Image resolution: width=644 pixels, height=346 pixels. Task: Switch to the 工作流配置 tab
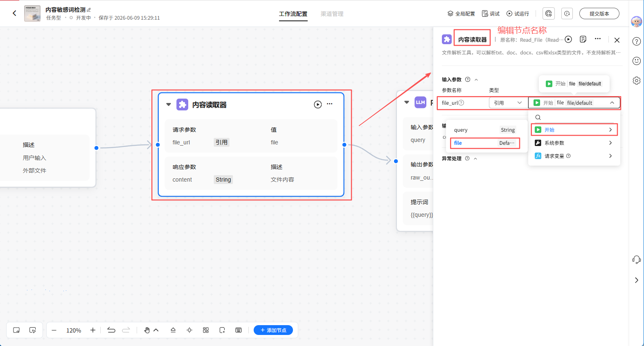(x=293, y=14)
